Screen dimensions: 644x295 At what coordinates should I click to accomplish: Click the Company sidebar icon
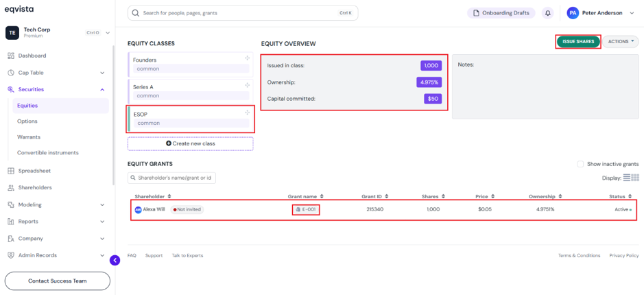(x=11, y=238)
